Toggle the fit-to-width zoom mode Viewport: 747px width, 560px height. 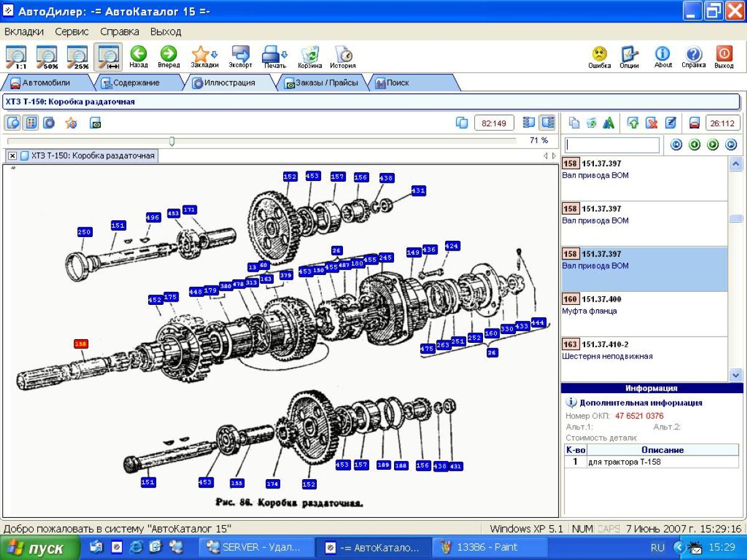(x=108, y=57)
